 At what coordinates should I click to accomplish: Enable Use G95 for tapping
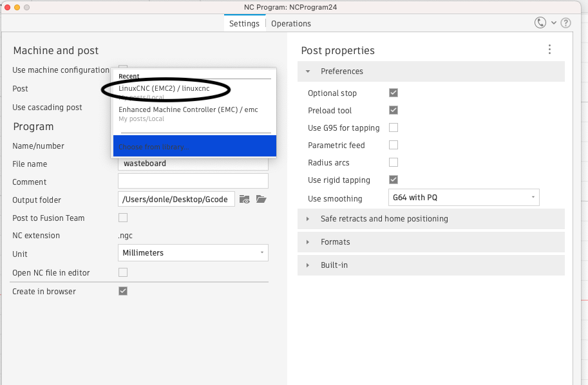(x=394, y=127)
